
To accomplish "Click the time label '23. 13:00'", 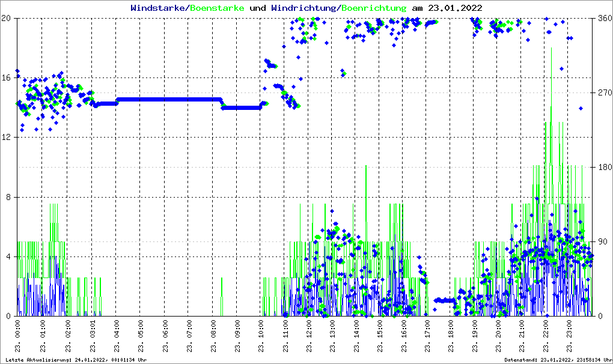I will point(332,336).
